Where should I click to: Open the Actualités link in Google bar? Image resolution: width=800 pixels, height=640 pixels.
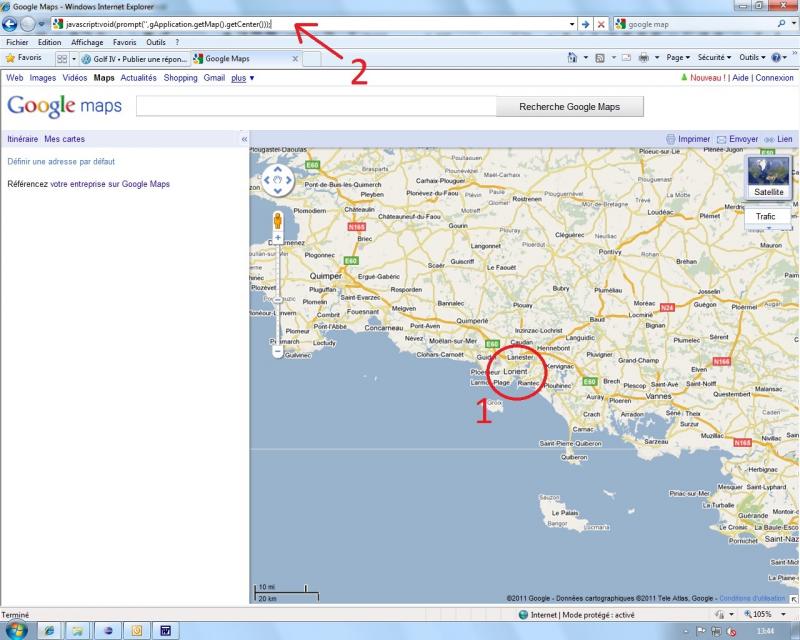pos(138,78)
